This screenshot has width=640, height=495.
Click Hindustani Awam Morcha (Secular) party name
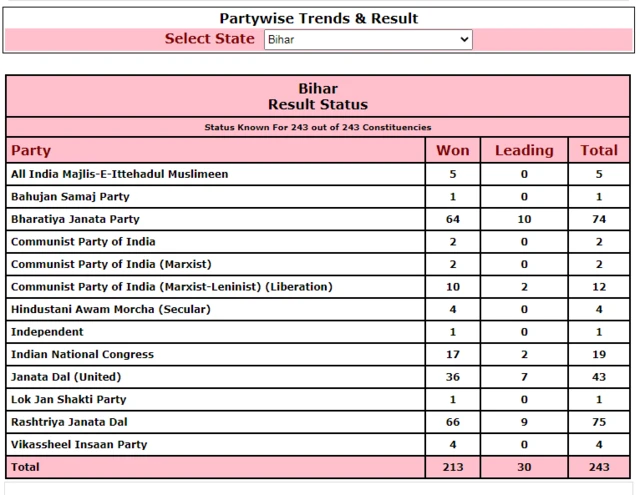108,309
